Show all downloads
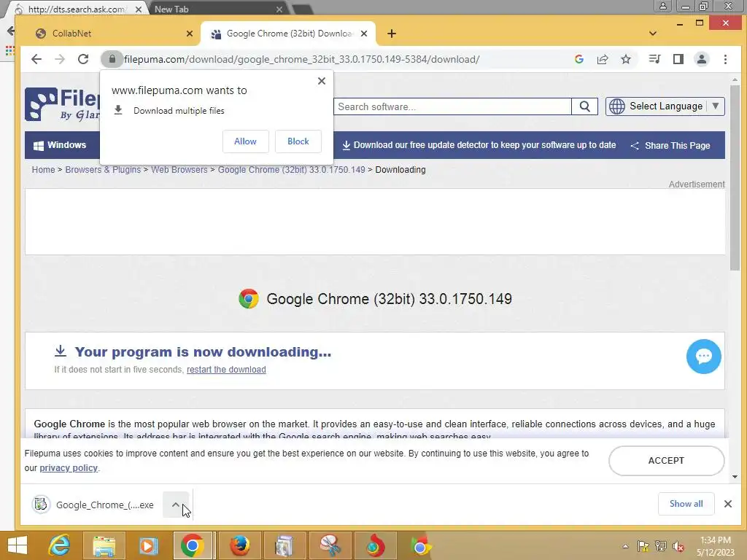 (686, 504)
